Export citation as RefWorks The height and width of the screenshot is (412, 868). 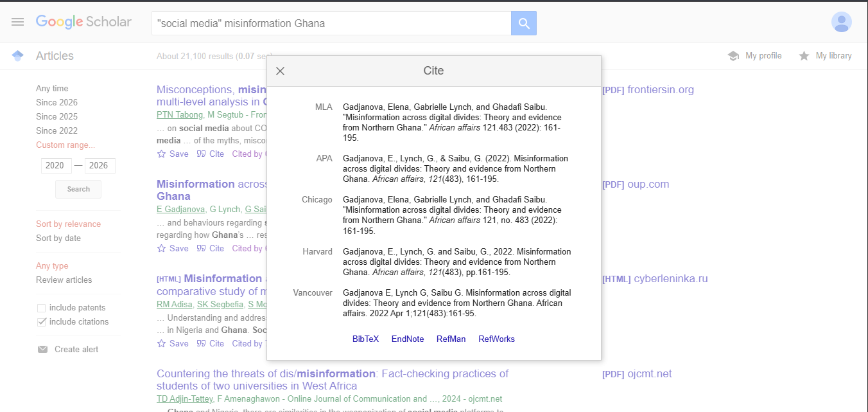tap(496, 339)
